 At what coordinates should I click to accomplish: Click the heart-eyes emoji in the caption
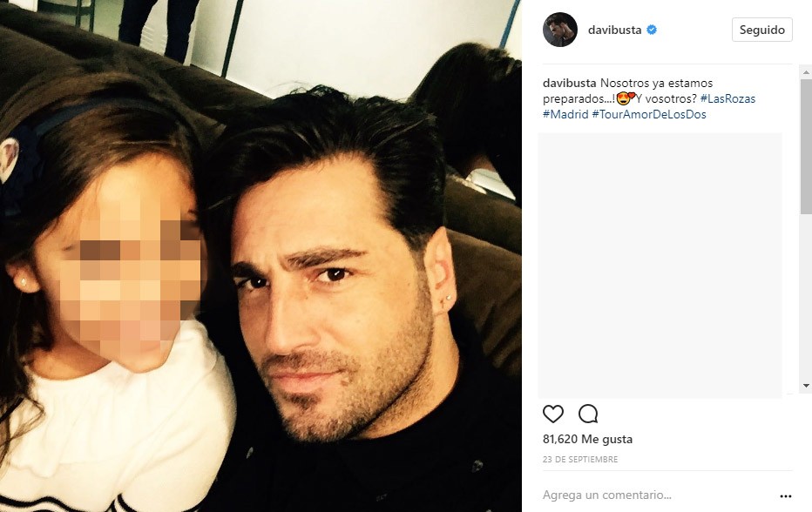click(x=626, y=98)
